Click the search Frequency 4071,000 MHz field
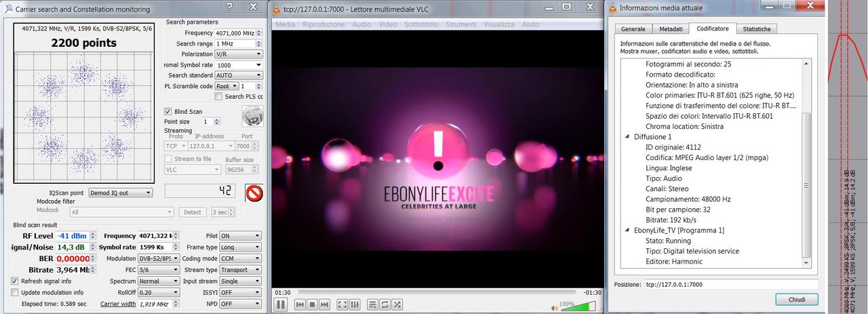This screenshot has width=868, height=314. [238, 33]
